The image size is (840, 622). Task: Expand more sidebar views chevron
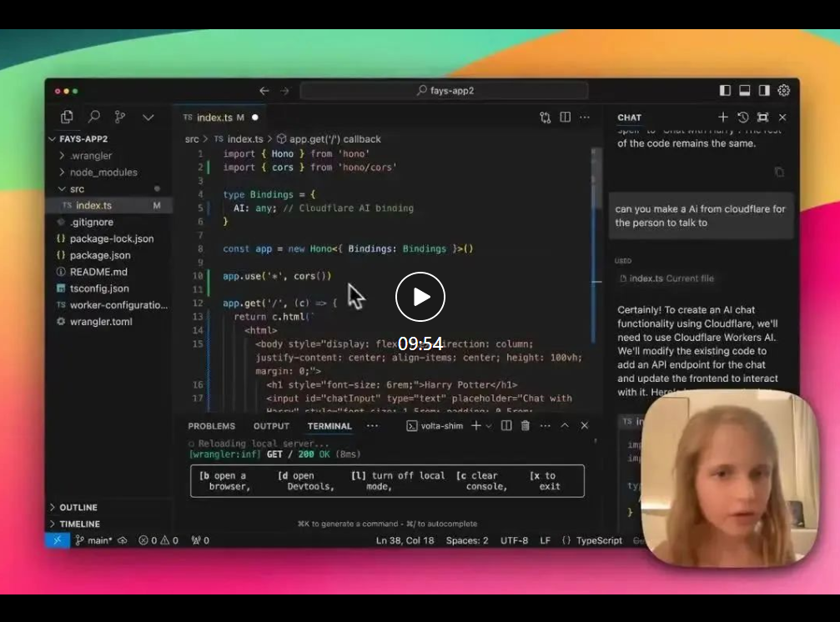tap(148, 118)
